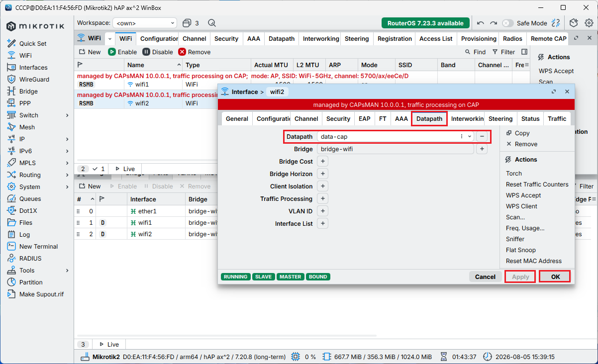Click Freq. Usage... action
Screen dimensions: 598x364
point(525,228)
